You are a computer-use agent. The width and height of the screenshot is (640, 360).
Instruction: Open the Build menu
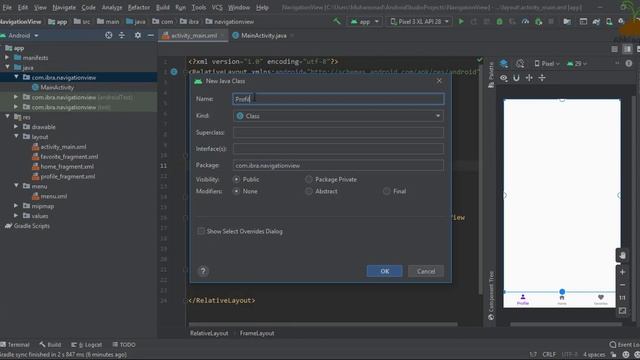(x=162, y=7)
